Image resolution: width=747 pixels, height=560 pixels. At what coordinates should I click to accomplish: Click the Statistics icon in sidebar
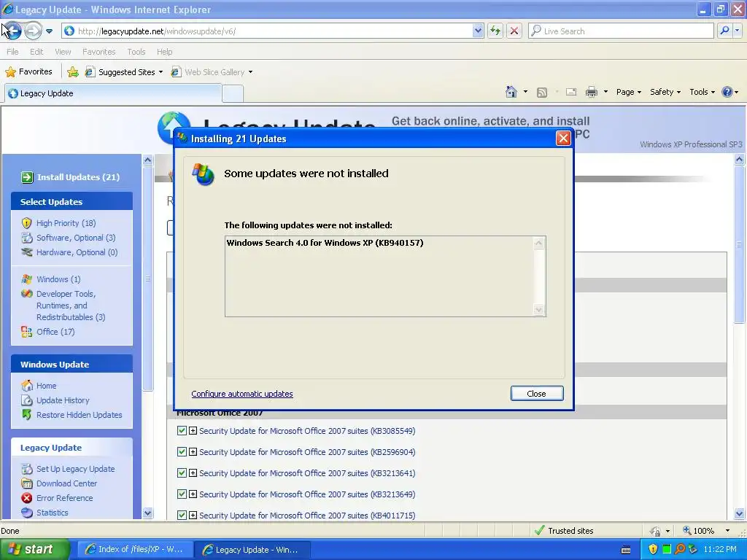pyautogui.click(x=27, y=513)
